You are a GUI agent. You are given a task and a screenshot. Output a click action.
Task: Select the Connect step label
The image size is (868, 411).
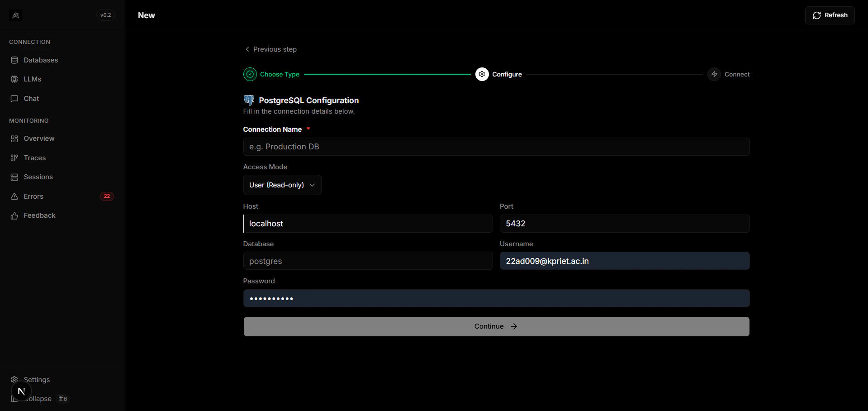click(737, 74)
